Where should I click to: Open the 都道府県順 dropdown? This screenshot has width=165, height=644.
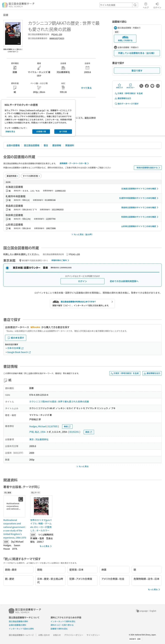12,176
